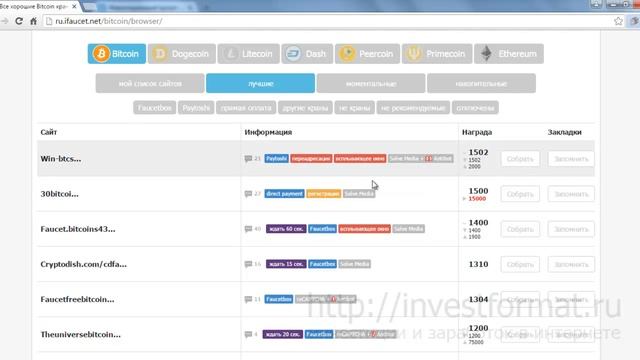The height and width of the screenshot is (360, 640).
Task: Open the 'мой список сайтов' tab
Action: click(150, 83)
